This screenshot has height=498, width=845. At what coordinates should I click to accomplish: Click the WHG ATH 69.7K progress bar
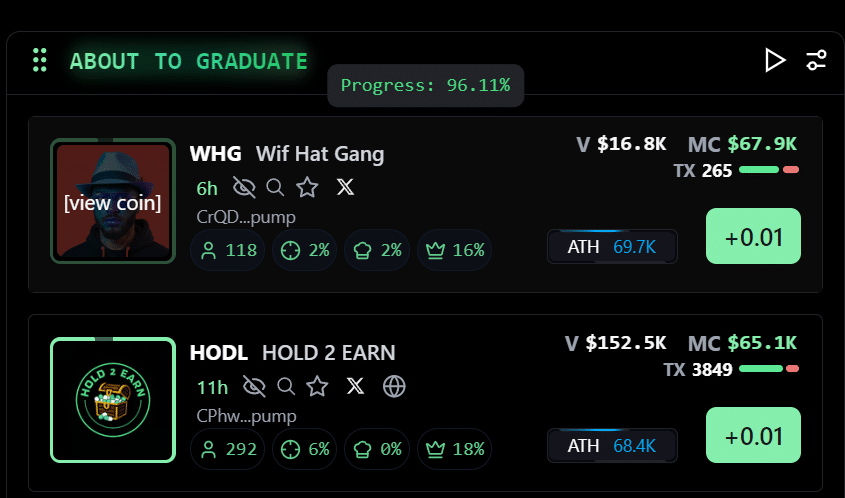(x=612, y=247)
